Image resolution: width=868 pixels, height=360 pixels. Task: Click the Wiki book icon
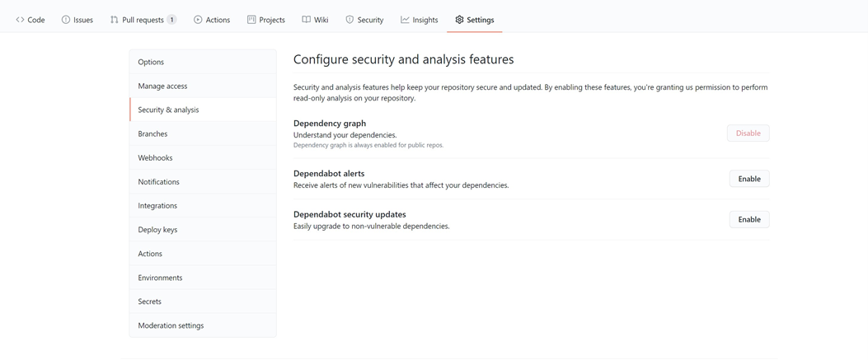[x=306, y=20]
